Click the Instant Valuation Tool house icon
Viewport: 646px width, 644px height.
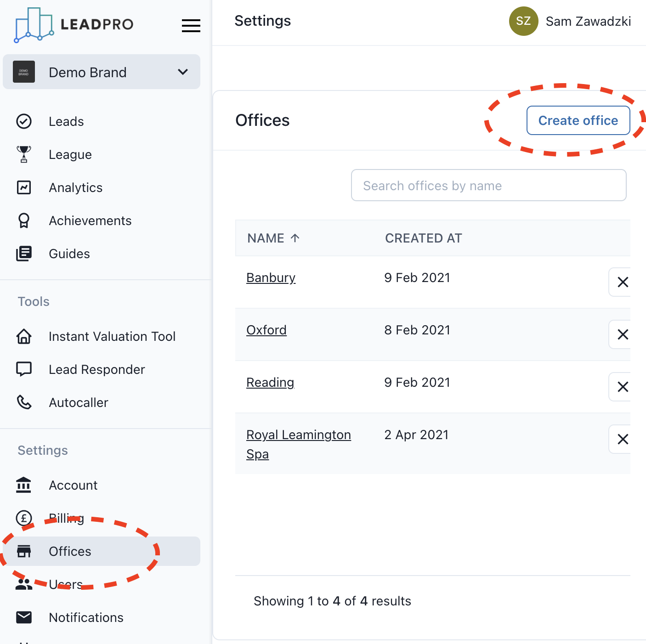point(24,336)
